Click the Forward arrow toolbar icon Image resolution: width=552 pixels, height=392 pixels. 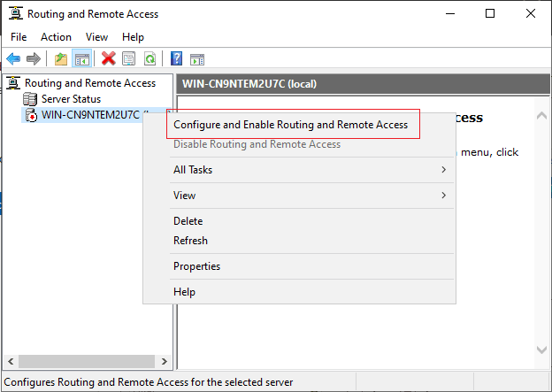(33, 58)
